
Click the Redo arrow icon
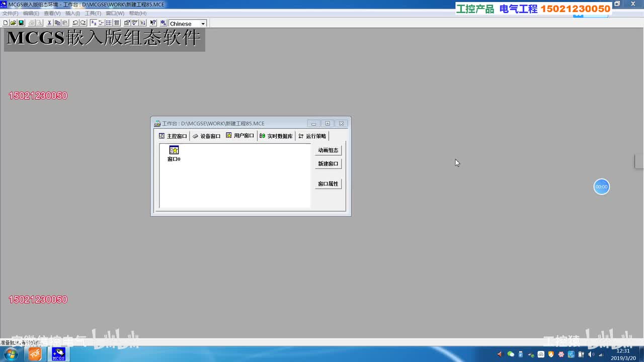tap(83, 23)
